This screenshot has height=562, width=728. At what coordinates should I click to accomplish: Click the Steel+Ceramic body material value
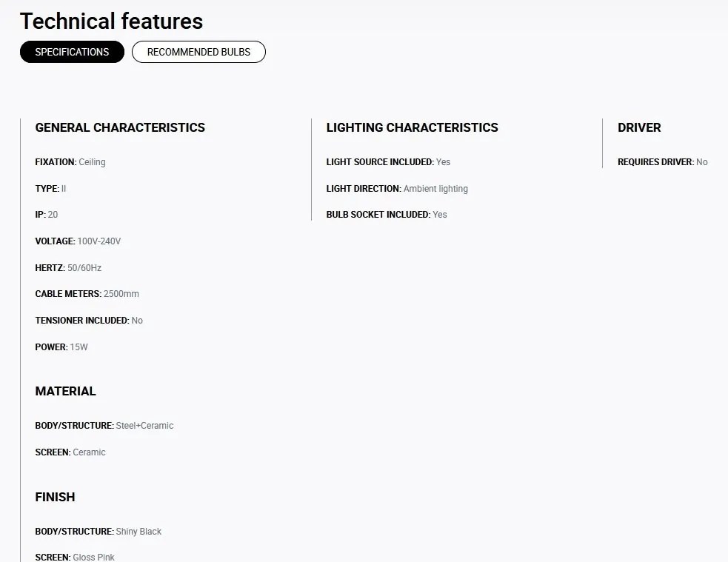click(144, 426)
